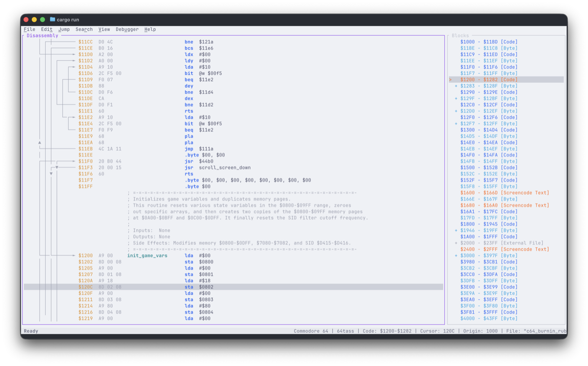The width and height of the screenshot is (588, 366).
Task: Click the init_game_vars label
Action: point(147,256)
